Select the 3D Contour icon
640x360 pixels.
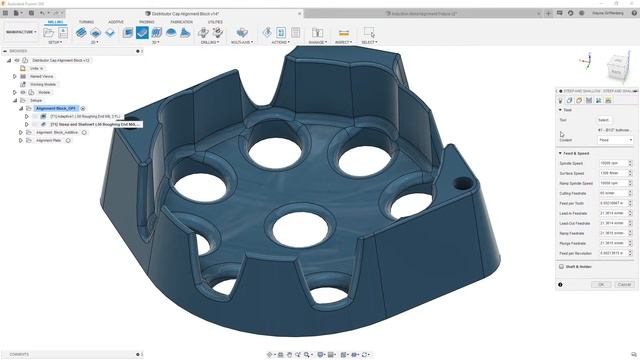[x=185, y=32]
